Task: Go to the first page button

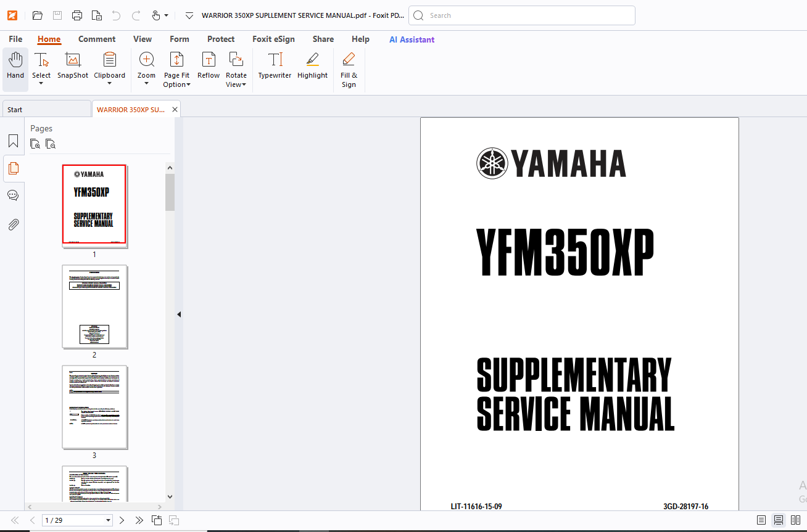Action: [15, 520]
